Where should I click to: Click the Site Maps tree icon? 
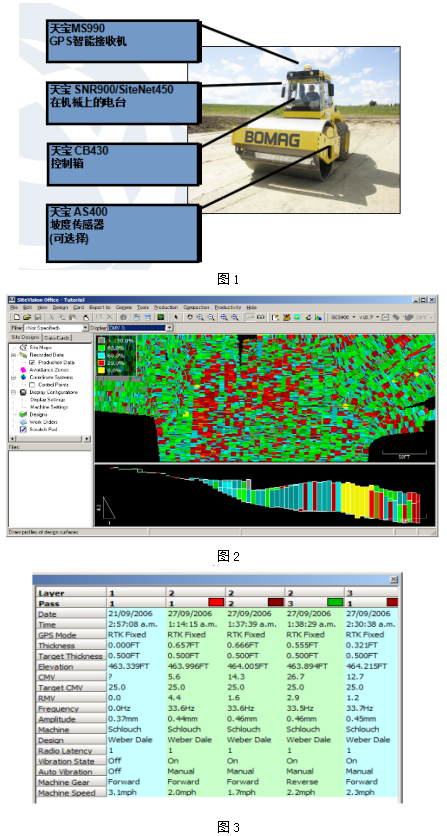pos(23,348)
